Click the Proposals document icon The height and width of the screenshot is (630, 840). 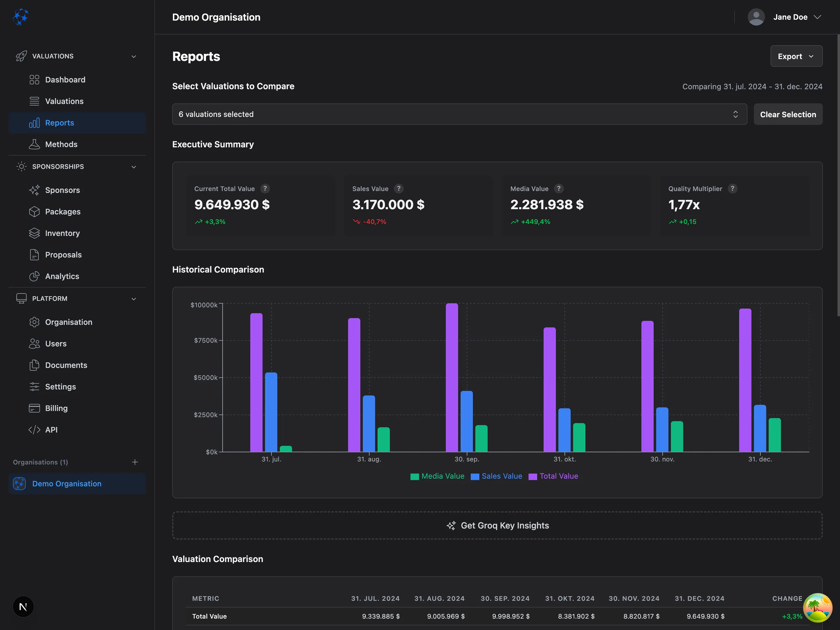pos(34,254)
